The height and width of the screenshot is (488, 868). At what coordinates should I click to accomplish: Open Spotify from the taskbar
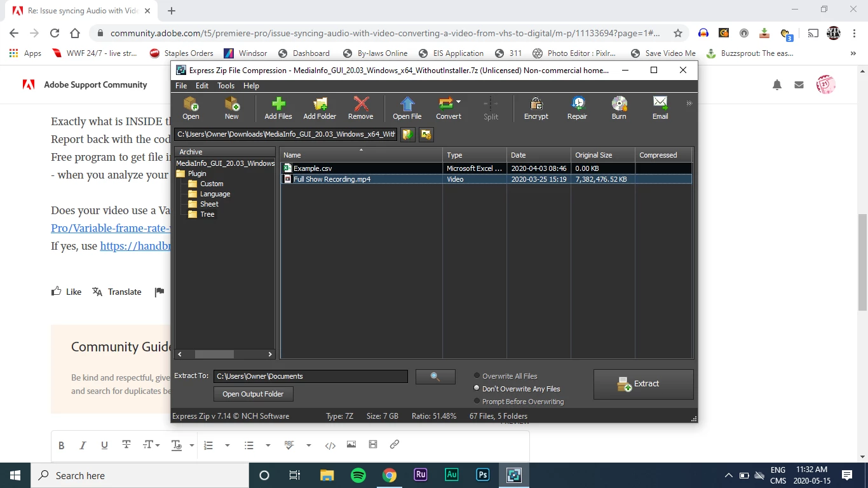click(358, 475)
